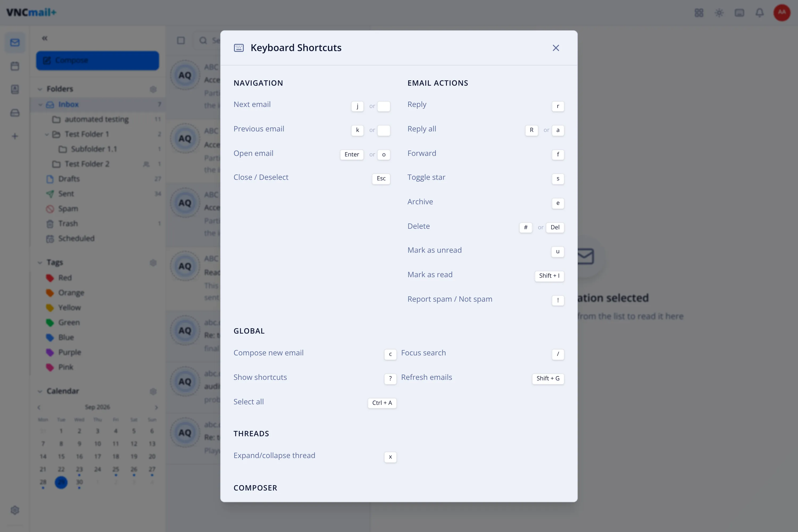This screenshot has height=532, width=798.
Task: Go to previous month in mini calendar
Action: tap(39, 407)
